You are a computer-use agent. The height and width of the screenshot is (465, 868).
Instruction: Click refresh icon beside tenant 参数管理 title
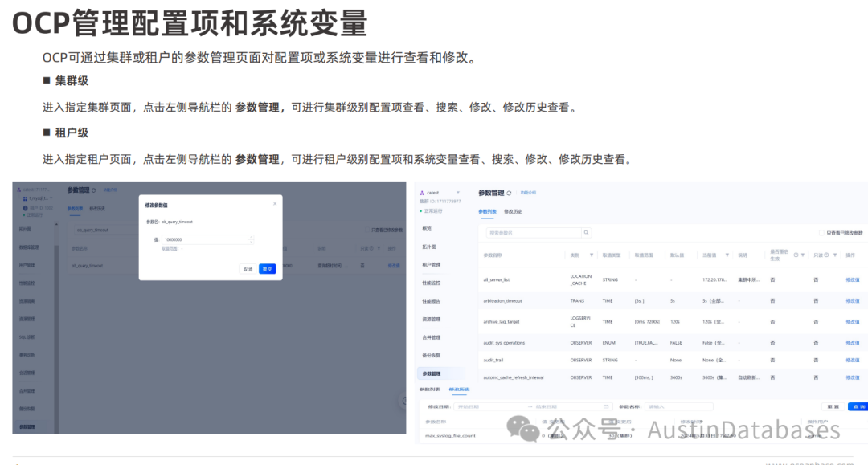[x=93, y=190]
